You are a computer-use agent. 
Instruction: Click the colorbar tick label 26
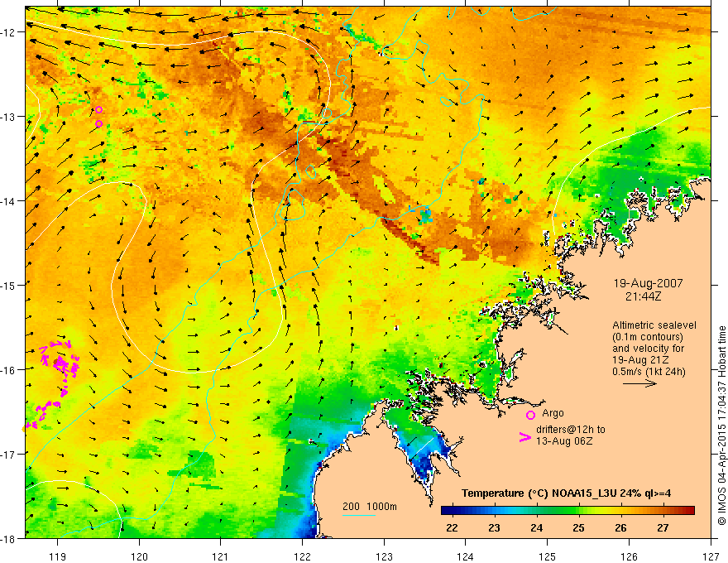pyautogui.click(x=620, y=527)
